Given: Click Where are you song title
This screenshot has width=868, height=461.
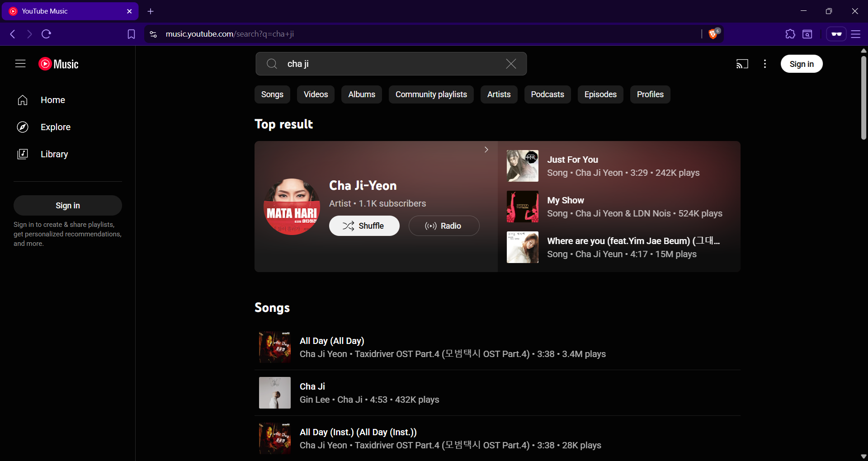Looking at the screenshot, I should pyautogui.click(x=633, y=241).
